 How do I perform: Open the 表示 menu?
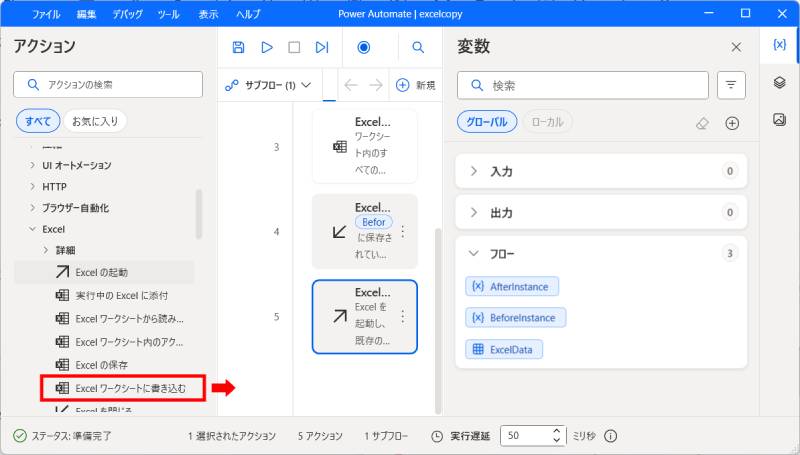point(208,14)
